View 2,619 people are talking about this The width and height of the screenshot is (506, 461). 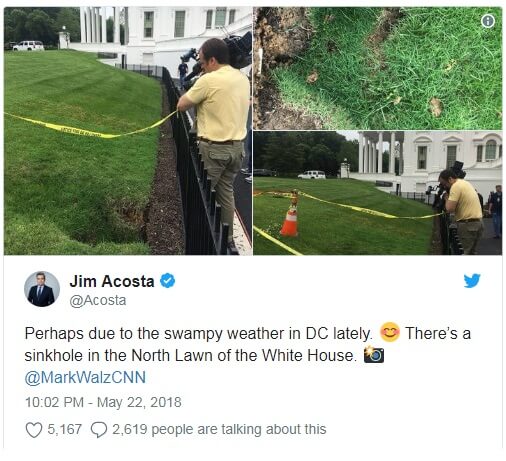click(219, 429)
